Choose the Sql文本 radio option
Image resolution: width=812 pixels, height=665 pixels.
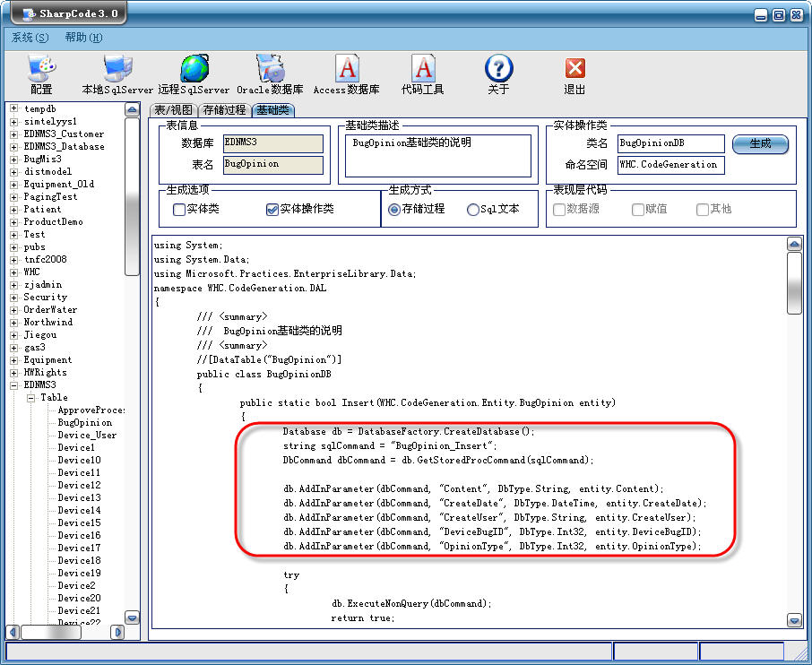point(473,209)
